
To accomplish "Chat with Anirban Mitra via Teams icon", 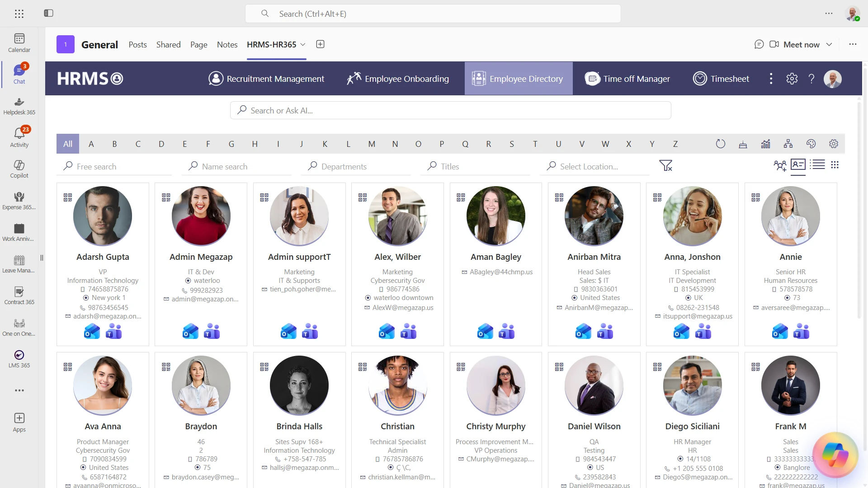I will (x=605, y=331).
